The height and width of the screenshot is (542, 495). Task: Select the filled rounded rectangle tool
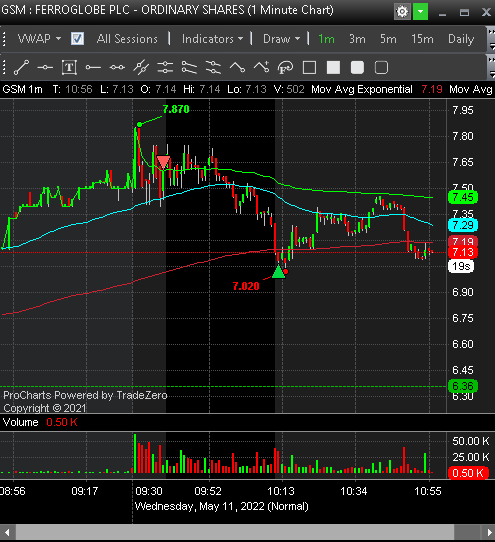[357, 67]
